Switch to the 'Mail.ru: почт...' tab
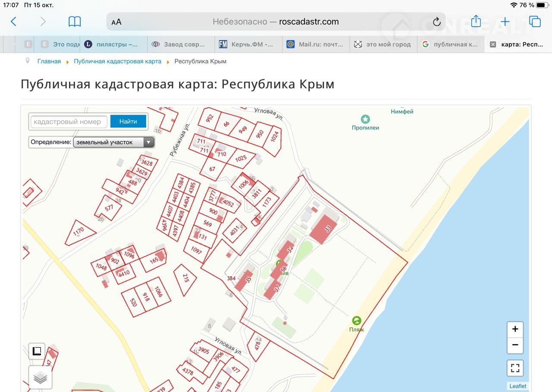The width and height of the screenshot is (552, 392). click(x=316, y=44)
